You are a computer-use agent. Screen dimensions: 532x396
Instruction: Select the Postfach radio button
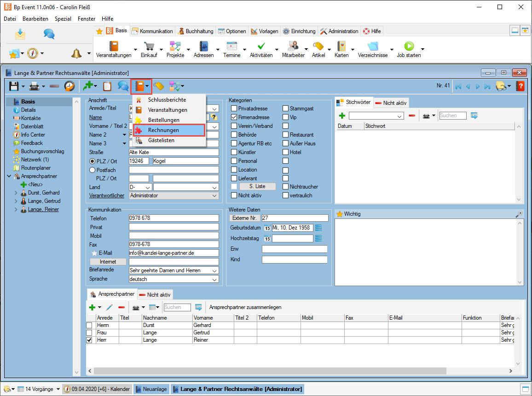coord(92,170)
